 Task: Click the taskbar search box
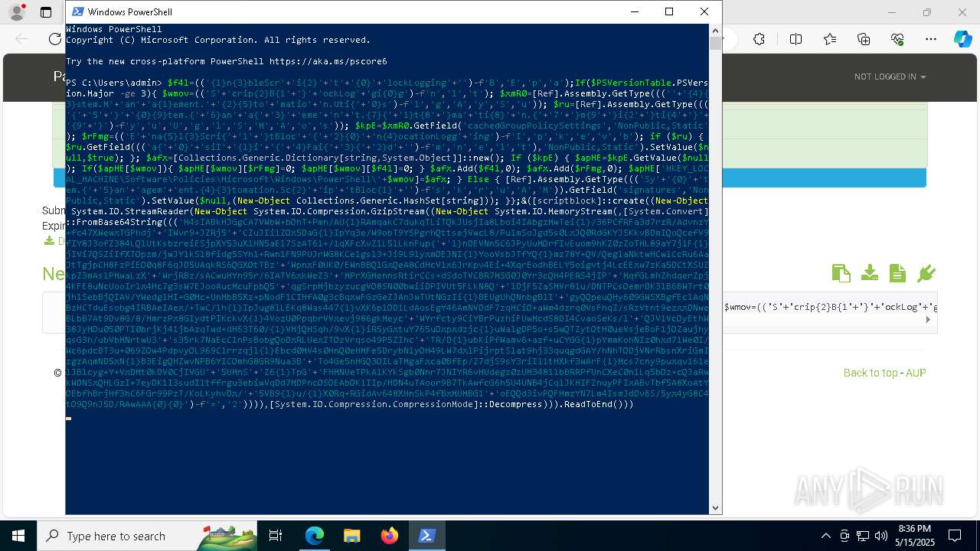point(147,536)
